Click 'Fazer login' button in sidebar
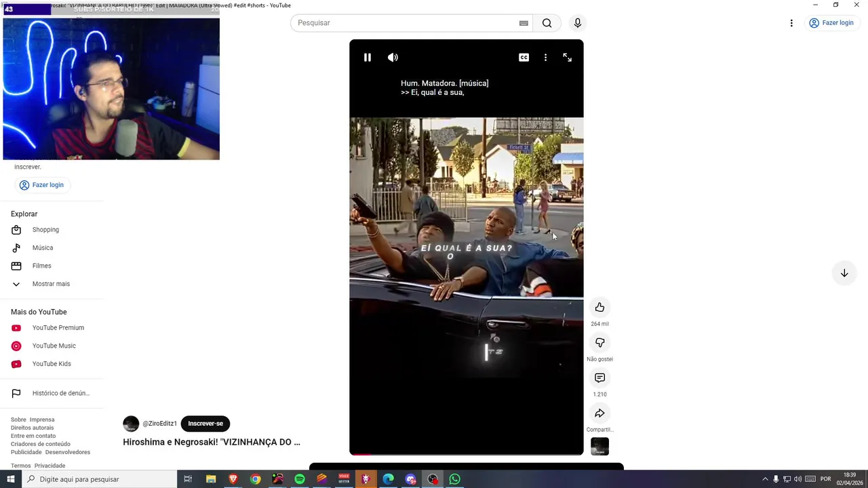Screen dimensions: 868x488 point(41,185)
